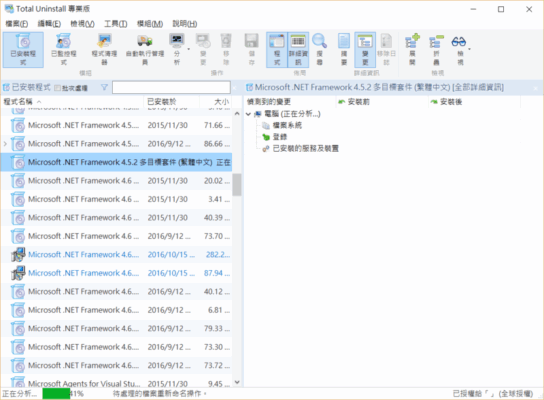This screenshot has height=400, width=544.
Task: Select Microsoft Agents for Visual Stu... row
Action: click(116, 382)
